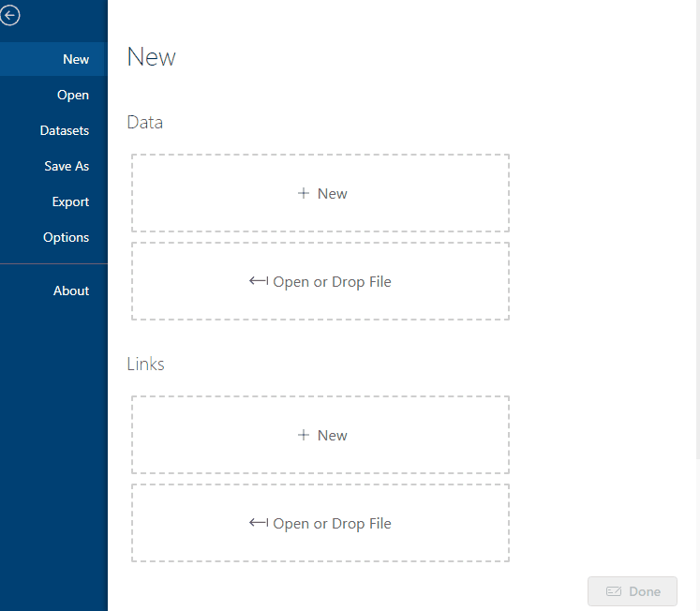Open the Export menu item
The height and width of the screenshot is (611, 700).
pyautogui.click(x=53, y=201)
